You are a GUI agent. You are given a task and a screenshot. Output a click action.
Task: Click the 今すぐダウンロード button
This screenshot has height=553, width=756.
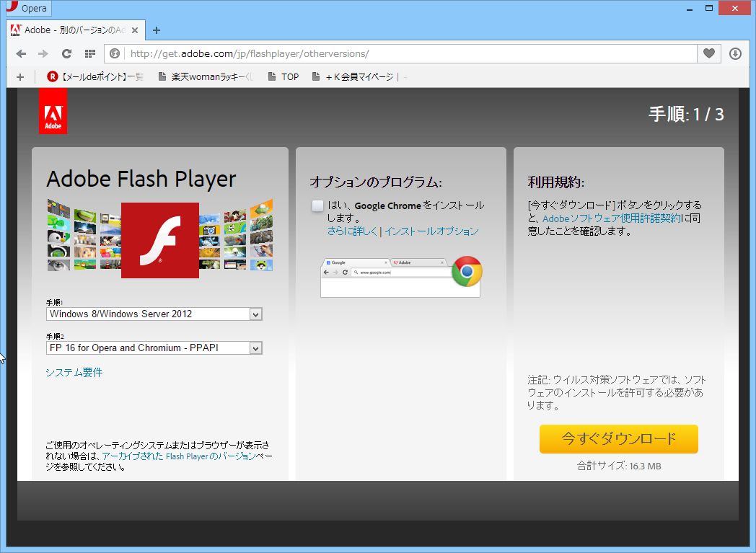(619, 439)
